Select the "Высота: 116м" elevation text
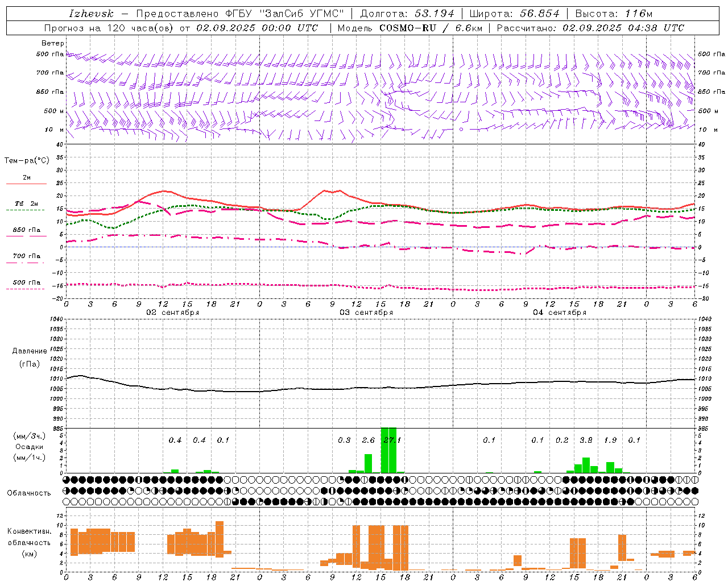The height and width of the screenshot is (582, 728). coord(614,14)
